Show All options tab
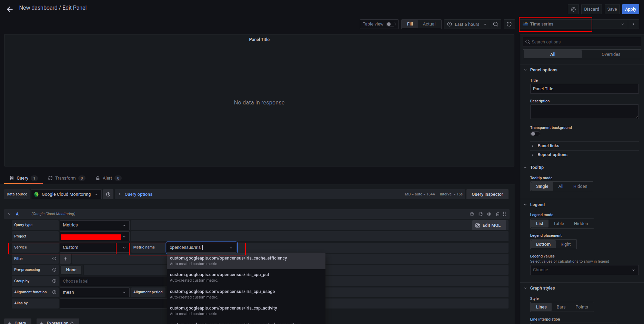The image size is (644, 324). pos(553,54)
